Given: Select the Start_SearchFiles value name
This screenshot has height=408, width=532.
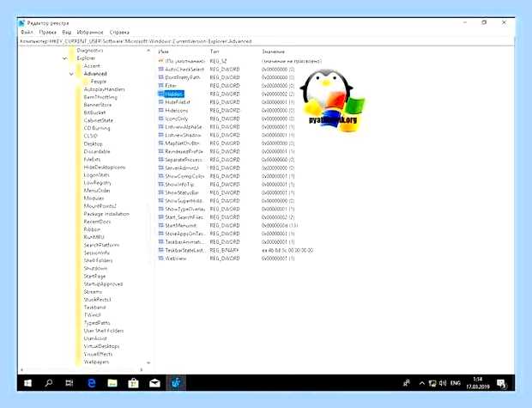Looking at the screenshot, I should (184, 217).
